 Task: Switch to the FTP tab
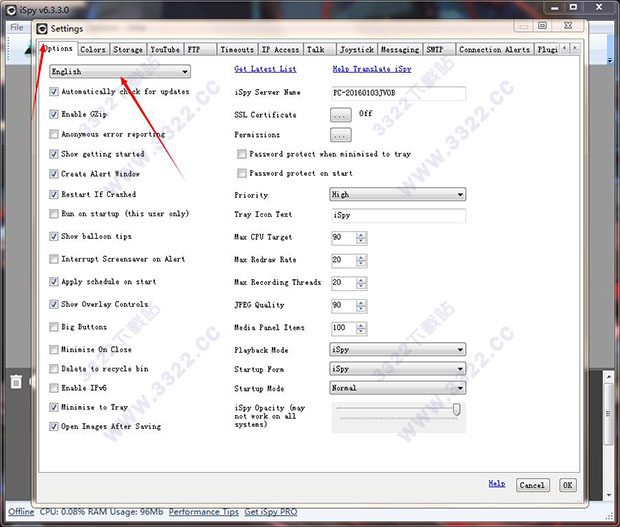(200, 49)
